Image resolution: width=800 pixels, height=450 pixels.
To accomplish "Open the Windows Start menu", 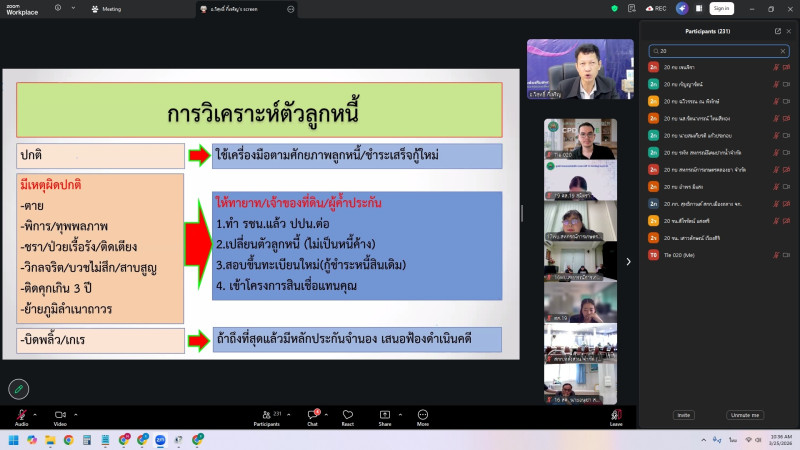I will pos(14,439).
